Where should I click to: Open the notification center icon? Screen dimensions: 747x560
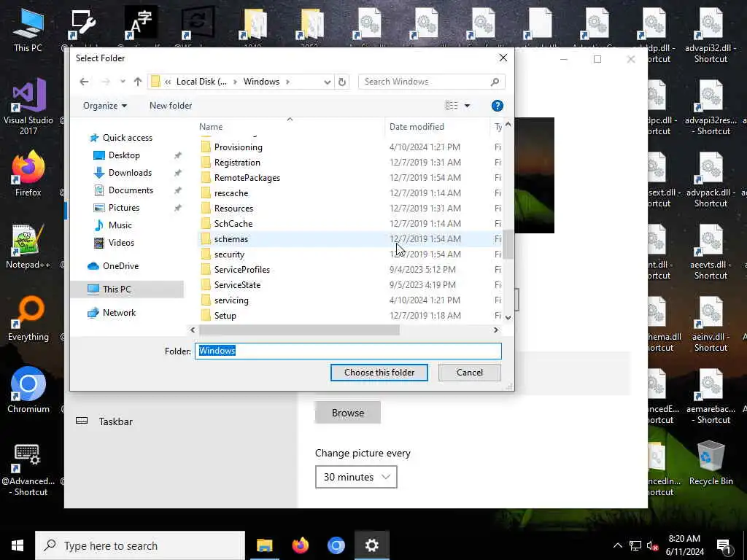[x=724, y=545]
